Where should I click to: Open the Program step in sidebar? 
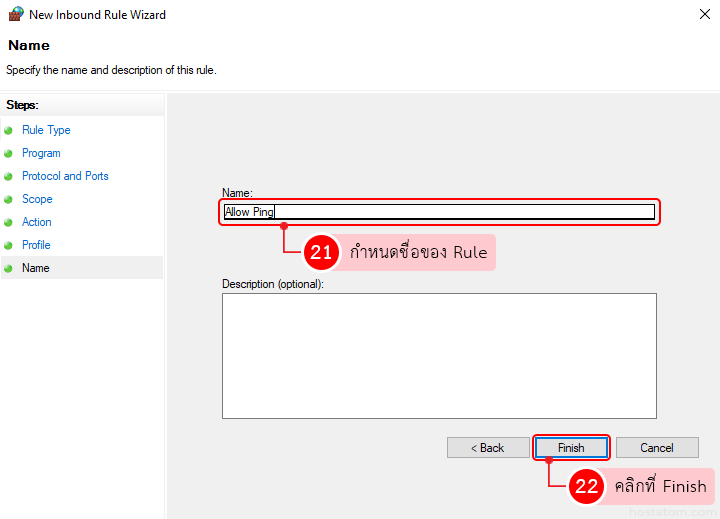41,153
